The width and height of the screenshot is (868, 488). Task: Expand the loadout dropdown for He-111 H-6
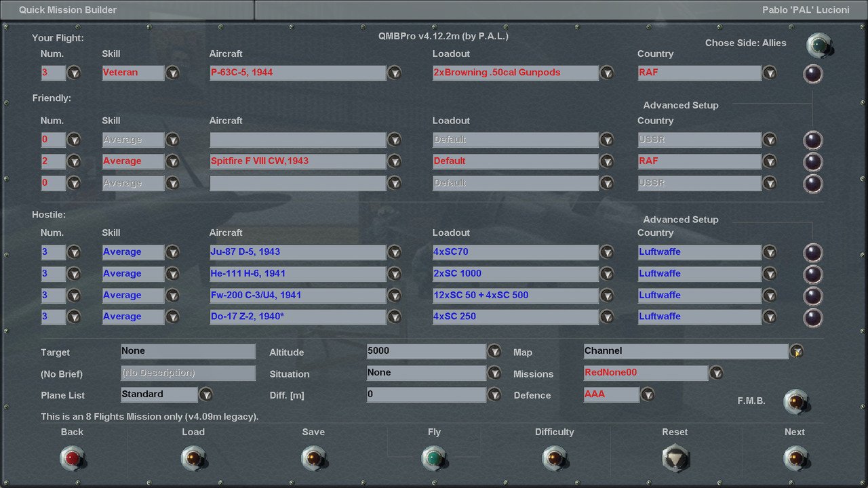(x=606, y=274)
